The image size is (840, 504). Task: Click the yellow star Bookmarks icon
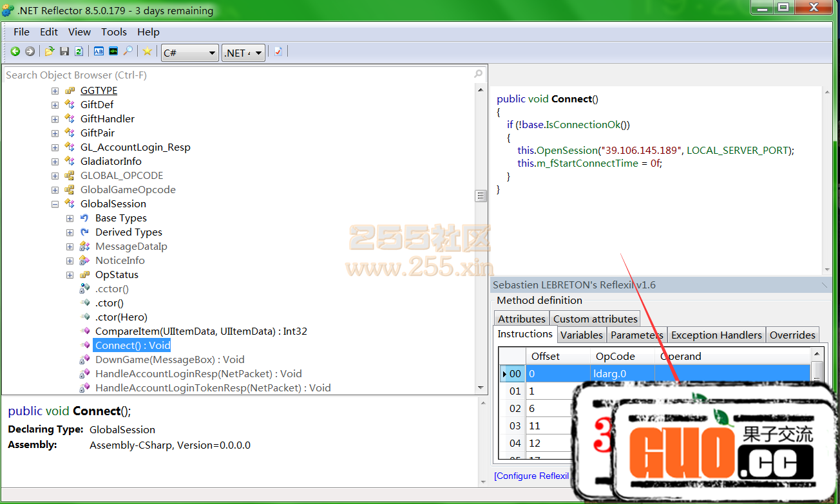(148, 51)
